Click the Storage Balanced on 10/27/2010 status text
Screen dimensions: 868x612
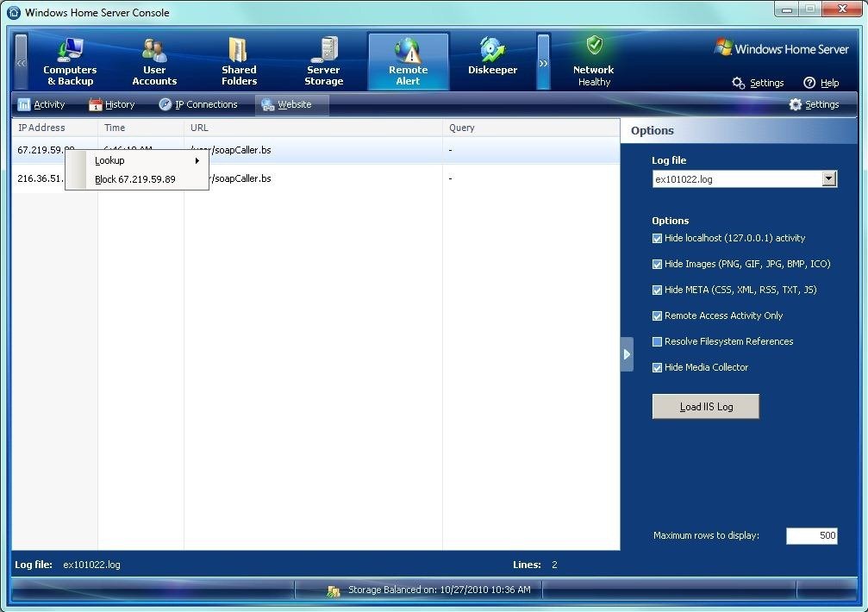[x=439, y=590]
